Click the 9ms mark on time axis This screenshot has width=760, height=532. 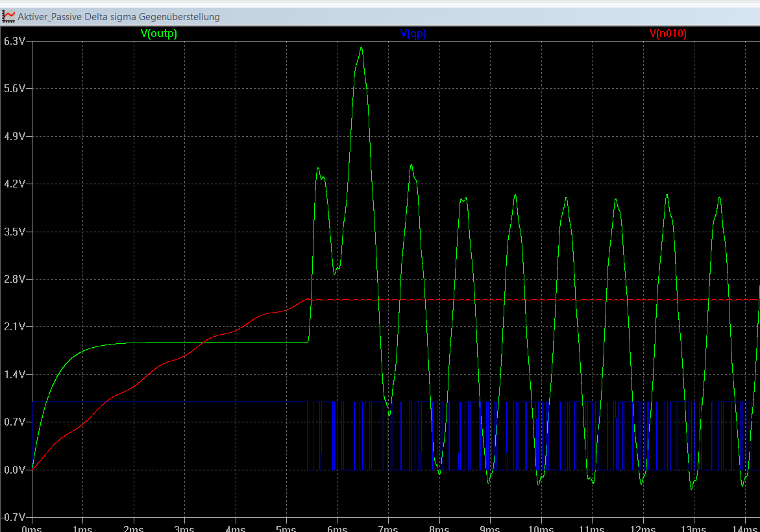click(x=489, y=527)
